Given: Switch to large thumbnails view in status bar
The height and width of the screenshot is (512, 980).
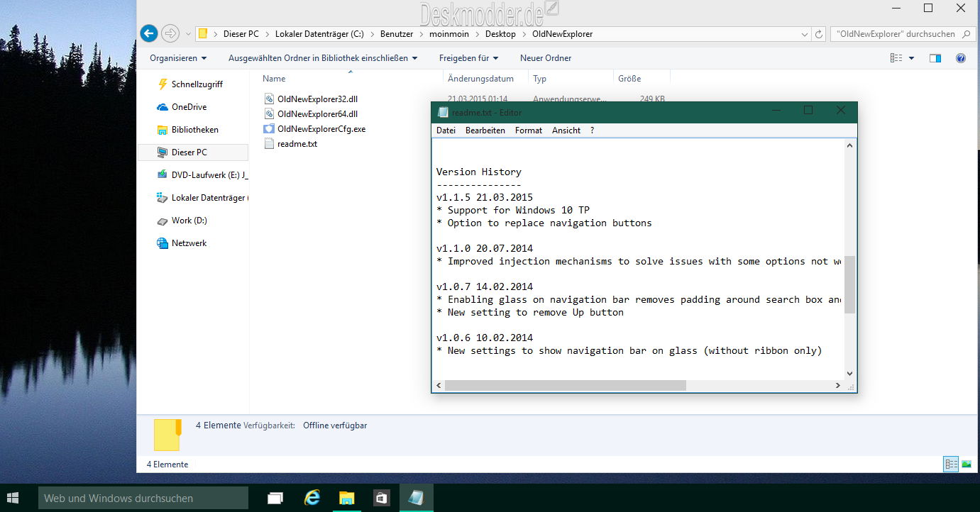Looking at the screenshot, I should point(967,464).
